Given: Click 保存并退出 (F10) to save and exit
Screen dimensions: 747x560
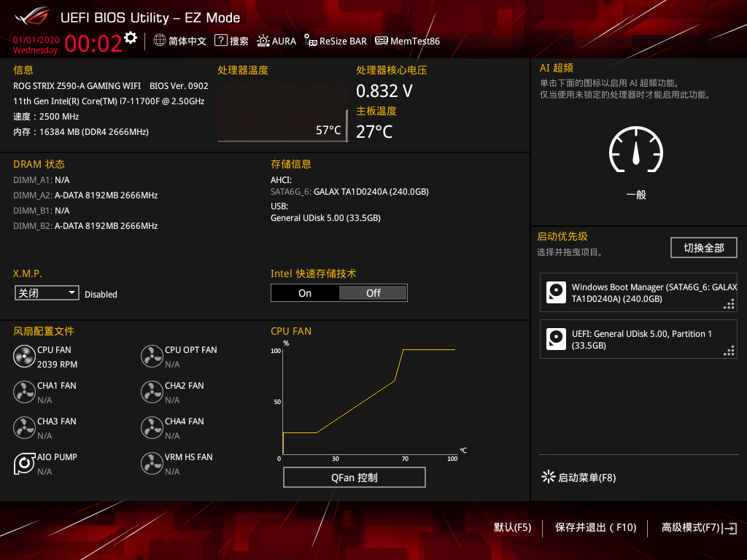Looking at the screenshot, I should pos(595,527).
